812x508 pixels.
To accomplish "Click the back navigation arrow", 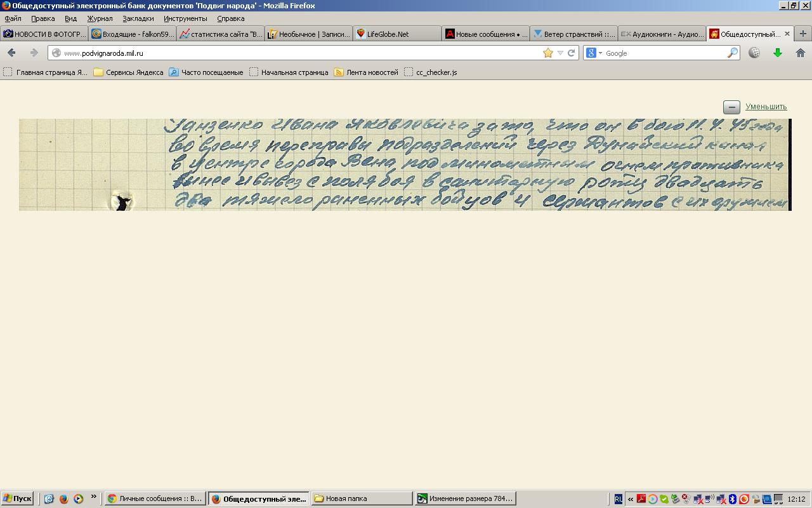I will point(11,53).
